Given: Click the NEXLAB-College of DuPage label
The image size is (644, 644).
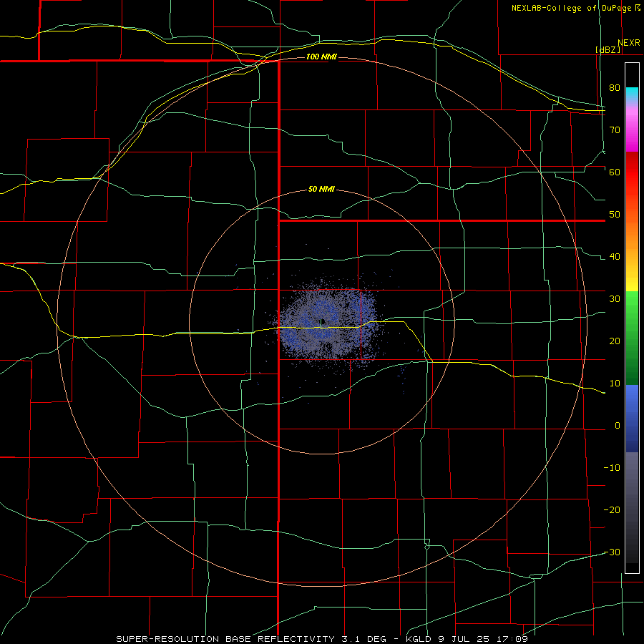Looking at the screenshot, I should tap(575, 8).
